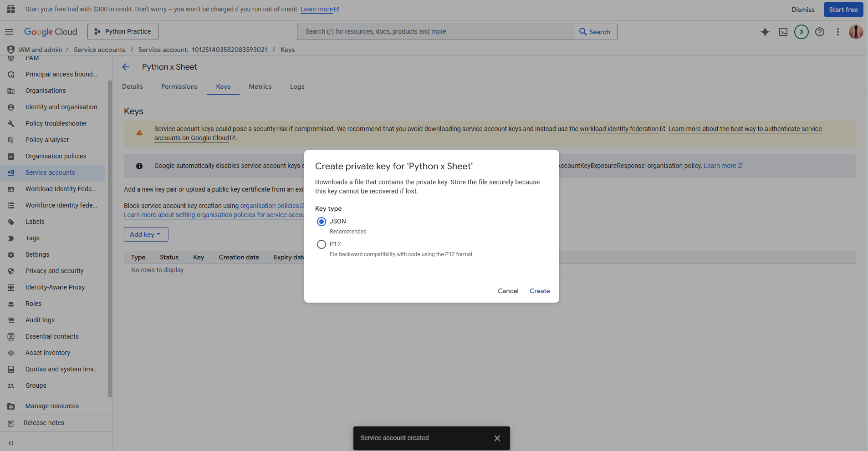Open Essential contacts in sidebar
This screenshot has height=451, width=868.
coord(52,336)
